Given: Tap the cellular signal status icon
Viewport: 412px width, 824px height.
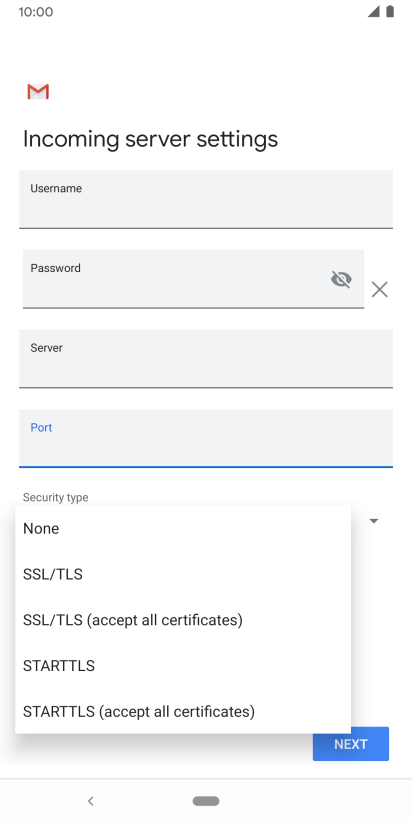Looking at the screenshot, I should point(374,12).
